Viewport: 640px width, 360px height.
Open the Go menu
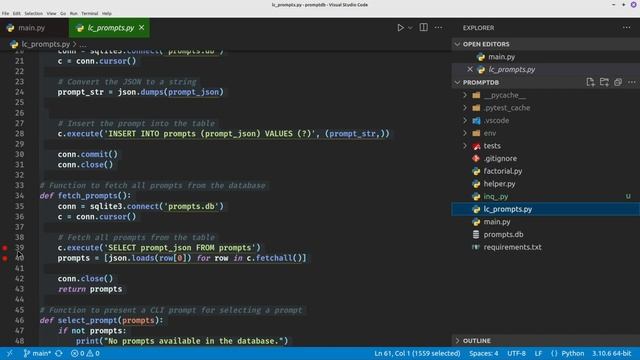click(x=63, y=13)
